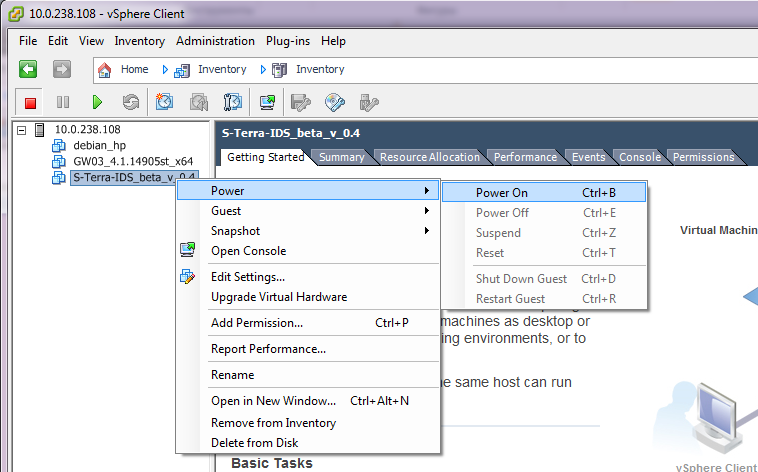This screenshot has width=758, height=472.
Task: Select Report Performance... entry
Action: pos(308,349)
